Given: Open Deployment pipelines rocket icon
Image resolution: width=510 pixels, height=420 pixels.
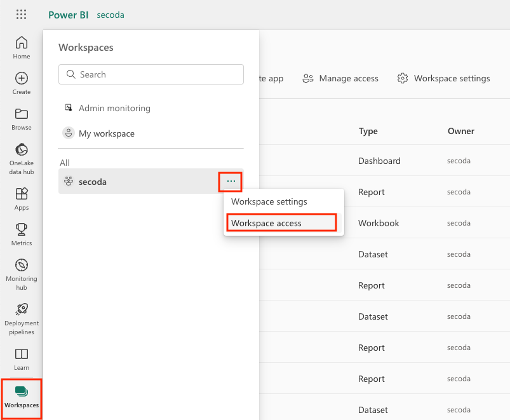Looking at the screenshot, I should (22, 318).
